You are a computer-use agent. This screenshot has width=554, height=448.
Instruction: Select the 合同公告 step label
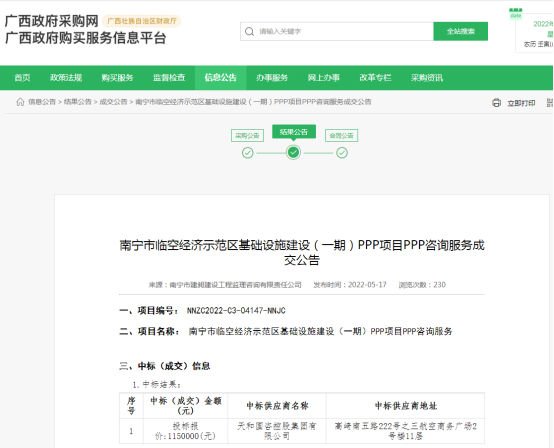point(341,136)
